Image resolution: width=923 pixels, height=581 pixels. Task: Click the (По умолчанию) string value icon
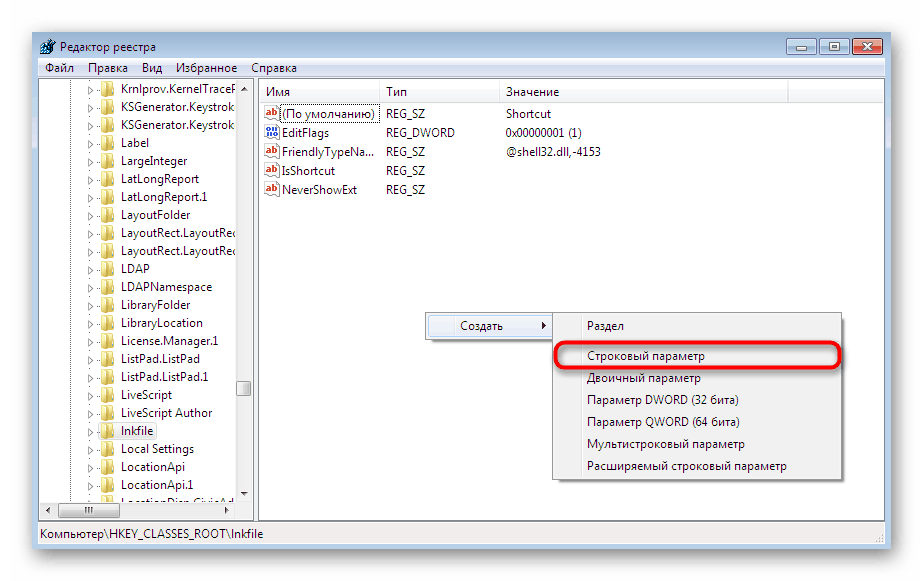click(x=272, y=113)
